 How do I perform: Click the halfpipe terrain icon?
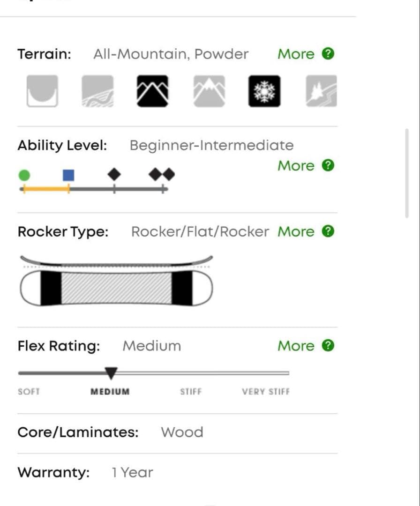click(x=42, y=91)
